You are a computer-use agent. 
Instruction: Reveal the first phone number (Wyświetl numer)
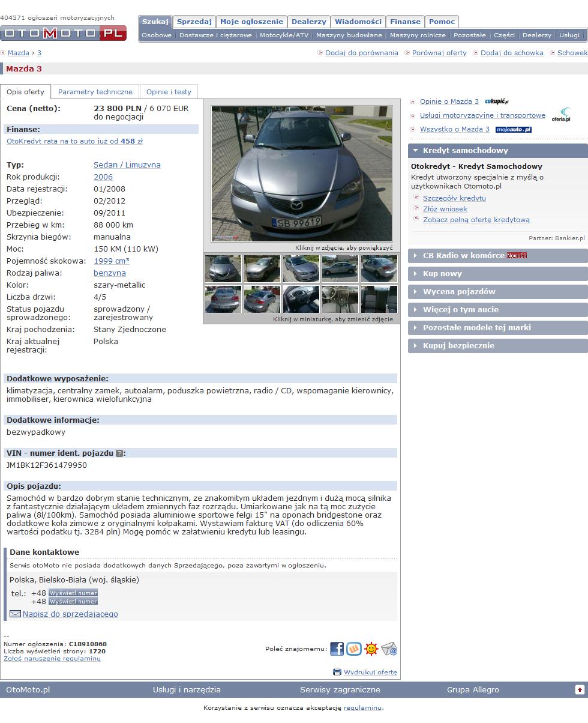(73, 593)
